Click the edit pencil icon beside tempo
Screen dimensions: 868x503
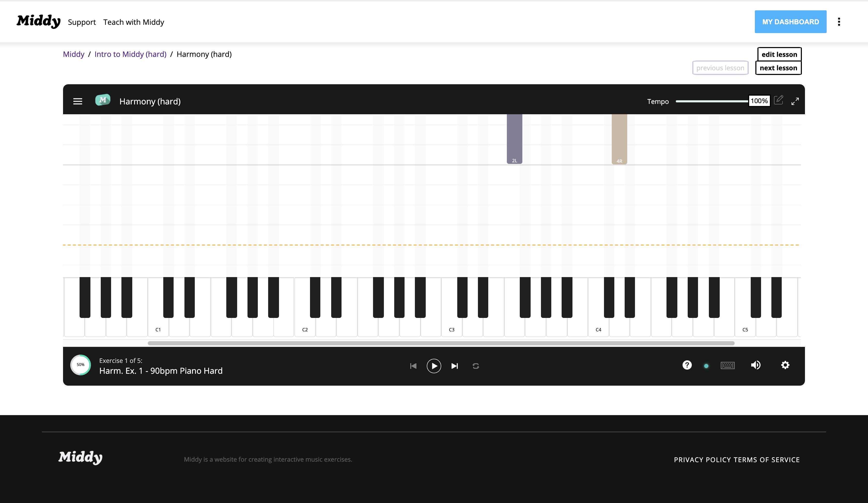click(778, 100)
